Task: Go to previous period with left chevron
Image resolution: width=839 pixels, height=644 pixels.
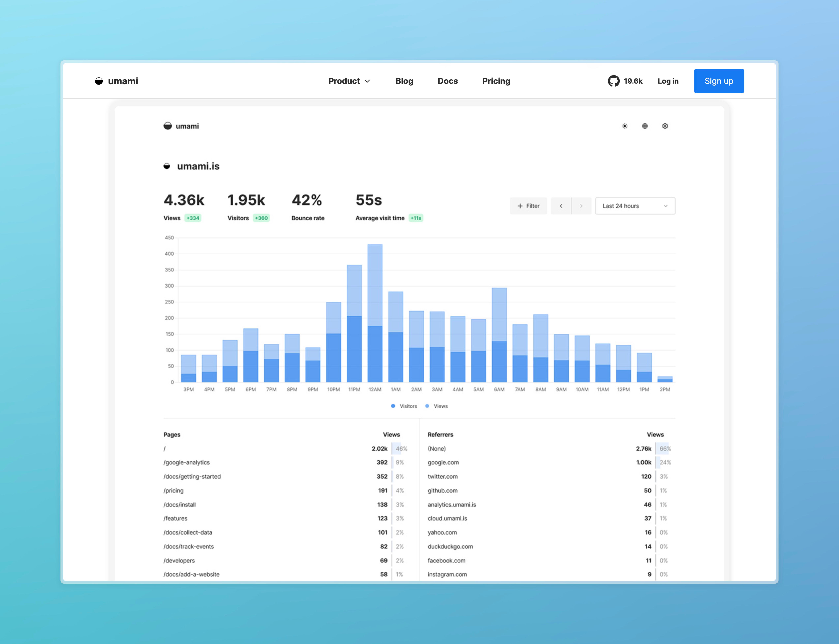Action: point(561,206)
